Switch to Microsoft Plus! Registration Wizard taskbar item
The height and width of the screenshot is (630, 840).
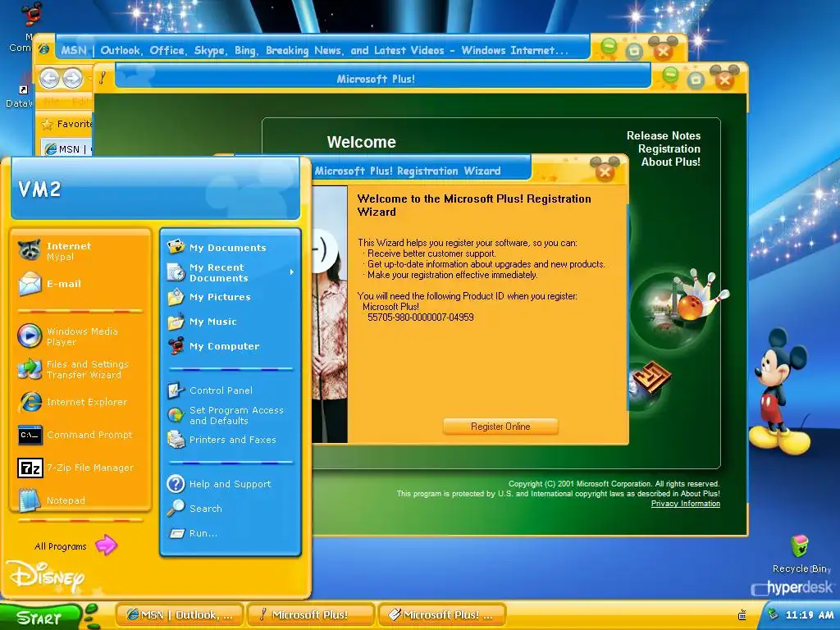441,615
